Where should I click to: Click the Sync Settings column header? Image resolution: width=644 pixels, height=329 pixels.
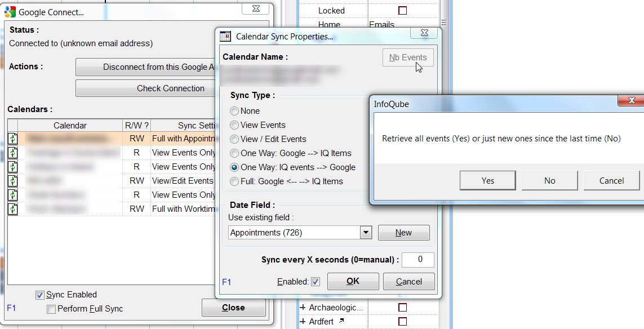point(183,125)
